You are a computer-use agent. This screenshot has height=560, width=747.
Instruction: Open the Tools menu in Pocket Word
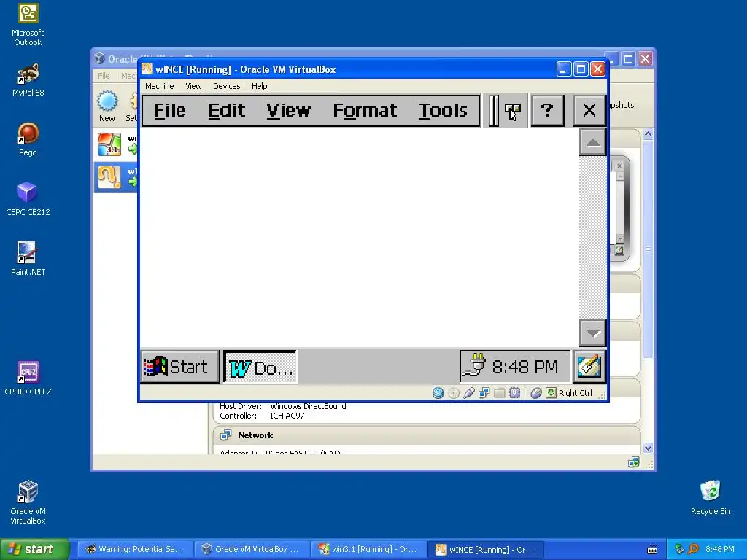(443, 111)
